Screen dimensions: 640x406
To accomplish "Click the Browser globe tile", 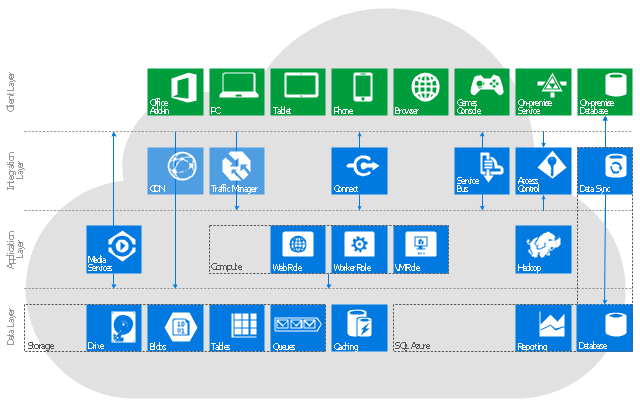I will [x=421, y=92].
